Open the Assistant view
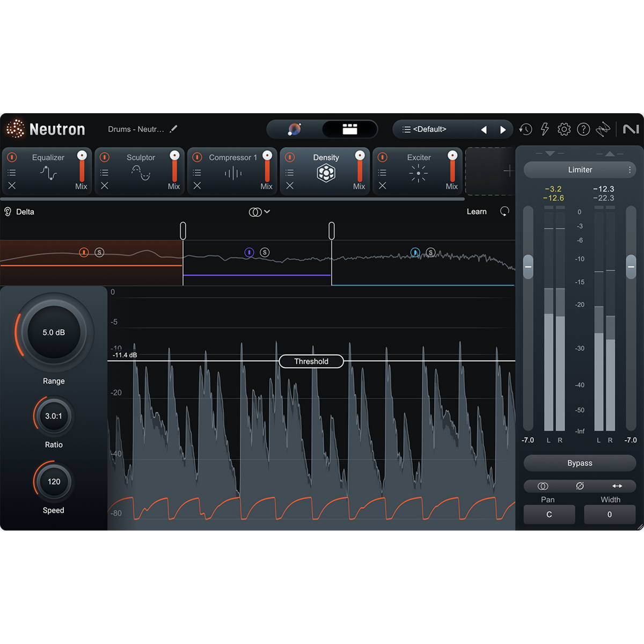Screen dimensions: 644x644 click(x=294, y=129)
